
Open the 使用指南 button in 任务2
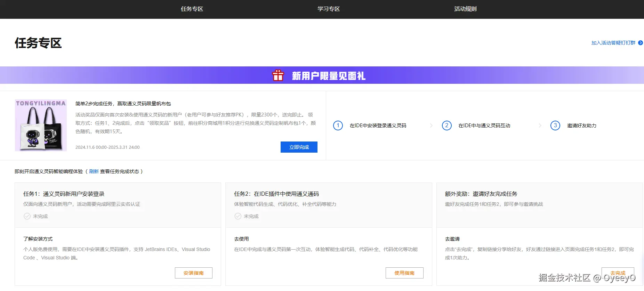click(404, 273)
